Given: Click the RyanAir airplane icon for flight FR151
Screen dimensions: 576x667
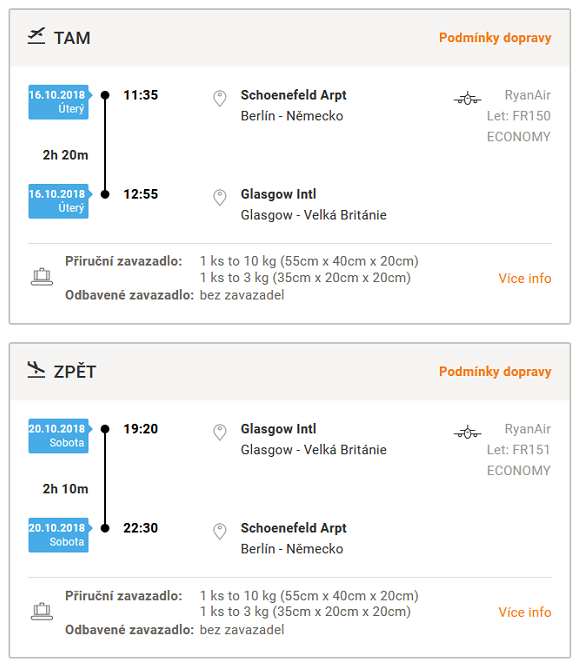Looking at the screenshot, I should pyautogui.click(x=468, y=432).
